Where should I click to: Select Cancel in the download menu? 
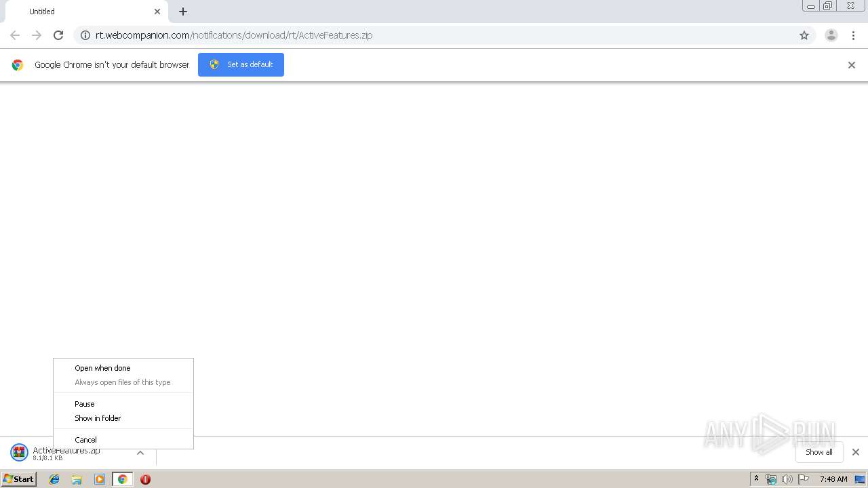[123, 440]
